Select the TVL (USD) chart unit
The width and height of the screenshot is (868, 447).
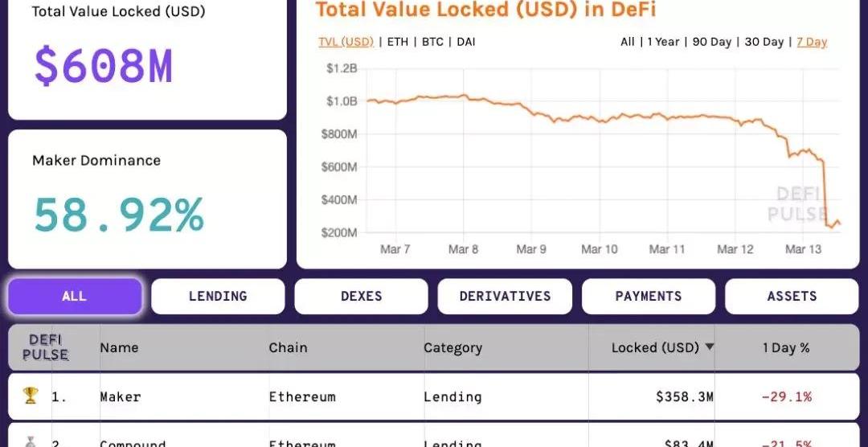(346, 42)
